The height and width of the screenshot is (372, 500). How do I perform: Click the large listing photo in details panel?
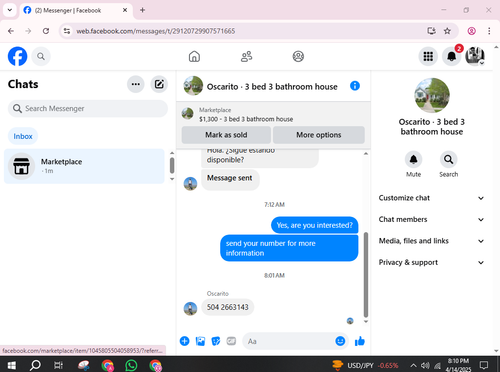(432, 95)
